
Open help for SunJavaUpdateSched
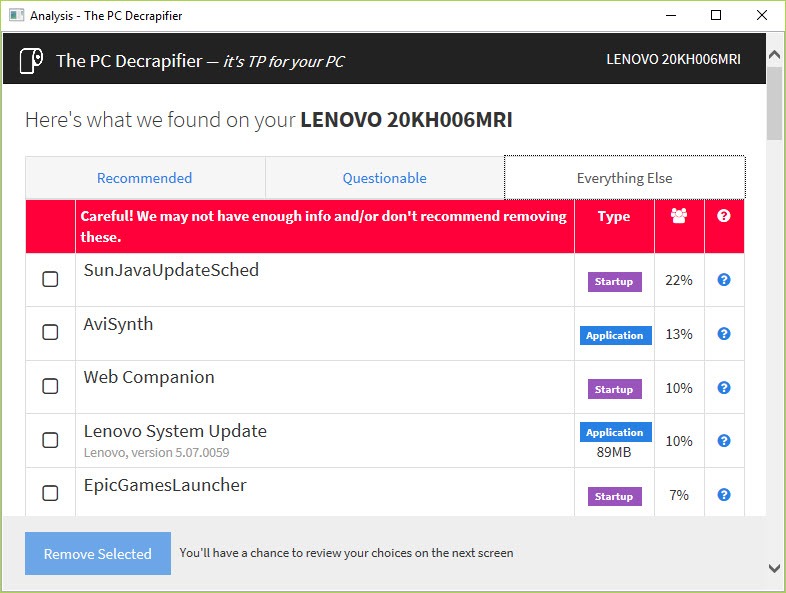click(x=724, y=280)
